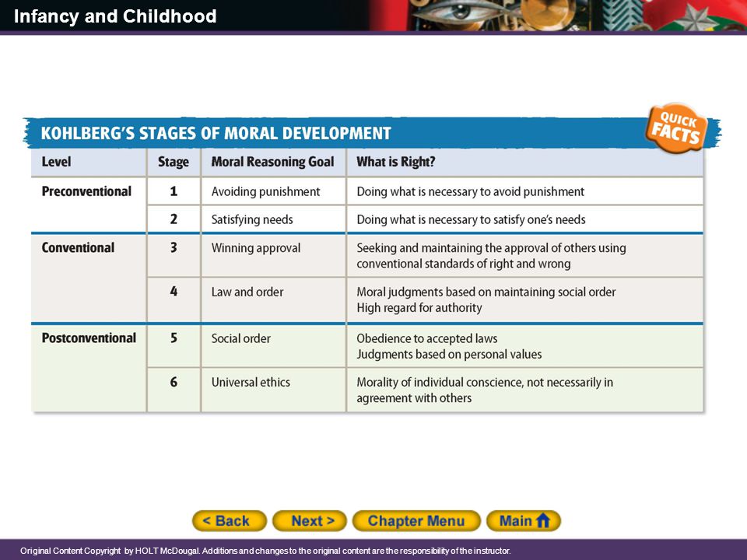This screenshot has height=560, width=747.
Task: Select the 'Winning approval' goal cell
Action: (x=273, y=256)
